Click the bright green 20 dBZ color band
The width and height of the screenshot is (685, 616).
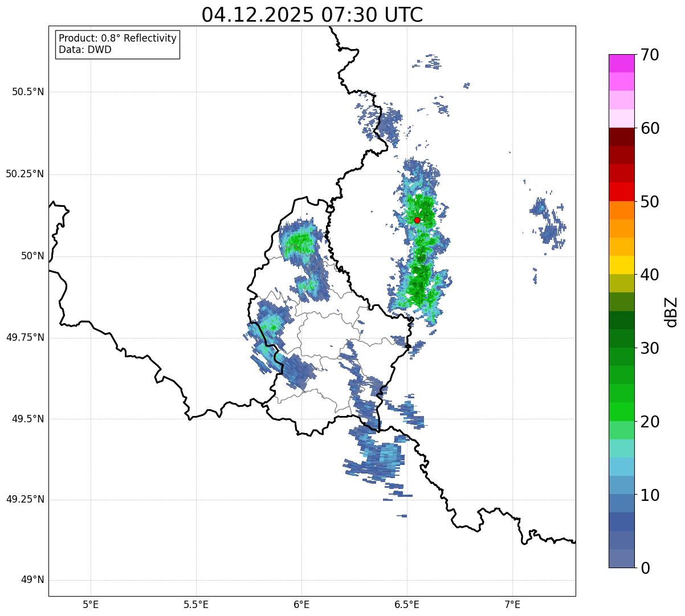[x=622, y=412]
